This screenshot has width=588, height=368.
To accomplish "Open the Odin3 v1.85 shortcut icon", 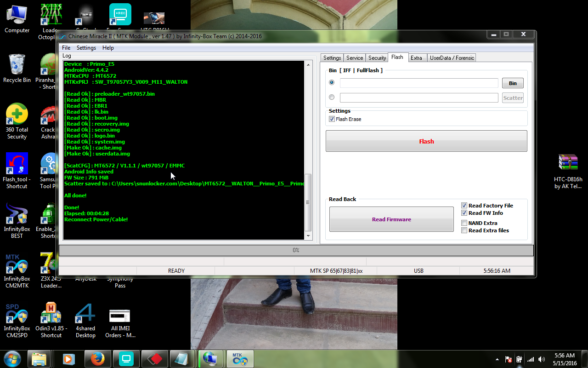I will (51, 320).
